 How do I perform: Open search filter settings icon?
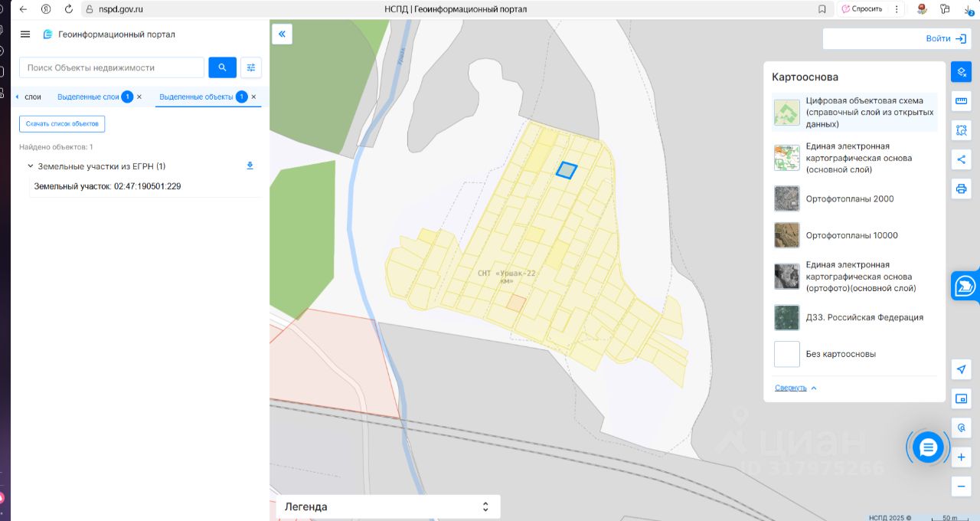pyautogui.click(x=251, y=67)
